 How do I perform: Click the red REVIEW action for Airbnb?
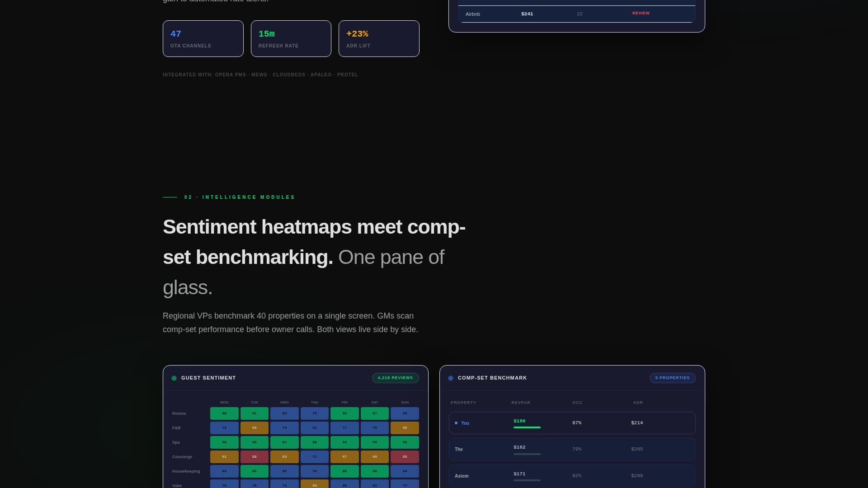click(x=641, y=13)
